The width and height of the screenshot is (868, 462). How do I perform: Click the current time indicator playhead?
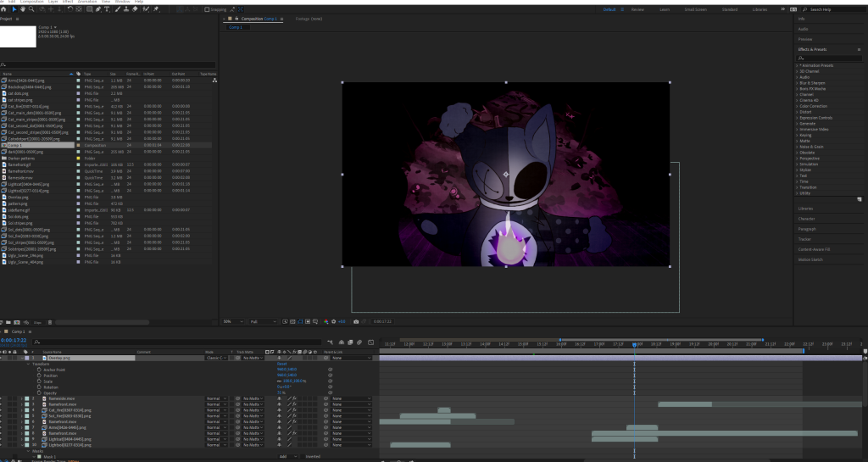[x=634, y=344]
